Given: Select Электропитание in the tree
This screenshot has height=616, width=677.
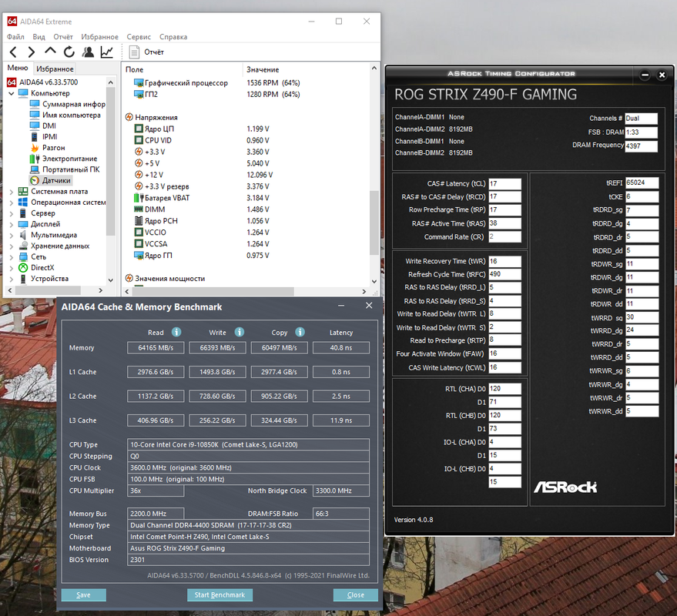Looking at the screenshot, I should [x=64, y=159].
